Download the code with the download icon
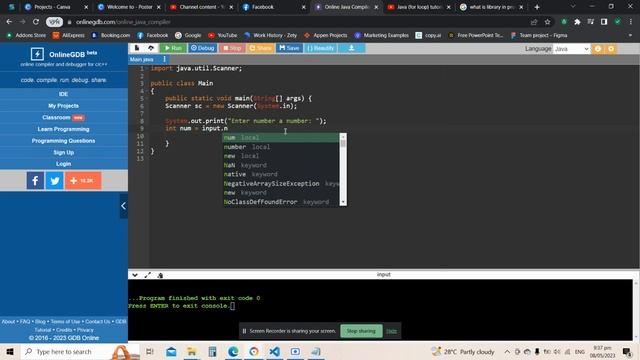This screenshot has width=640, height=360. [x=351, y=48]
